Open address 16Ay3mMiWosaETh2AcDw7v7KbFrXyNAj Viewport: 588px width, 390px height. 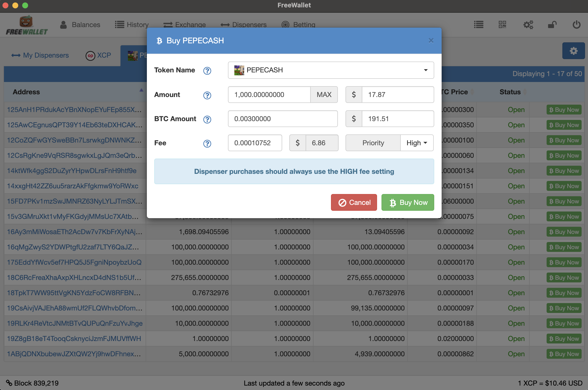point(75,232)
